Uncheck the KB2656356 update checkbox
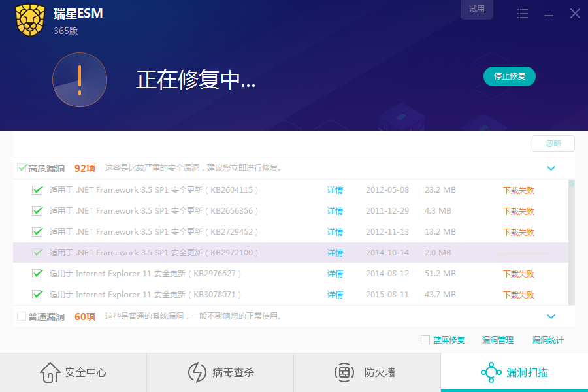 [37, 211]
